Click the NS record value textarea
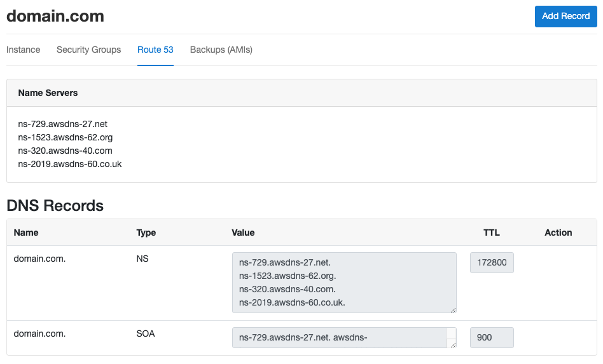The image size is (603, 364). (x=344, y=283)
